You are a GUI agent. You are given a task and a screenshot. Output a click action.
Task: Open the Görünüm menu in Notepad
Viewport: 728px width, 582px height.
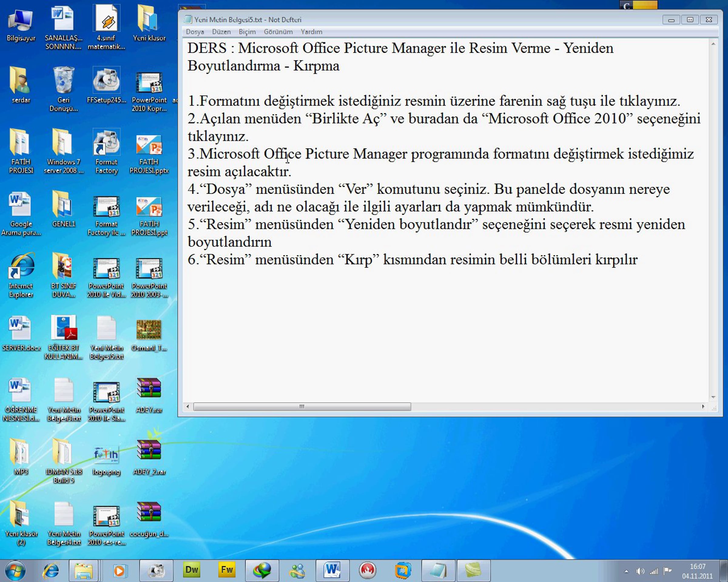[x=278, y=32]
